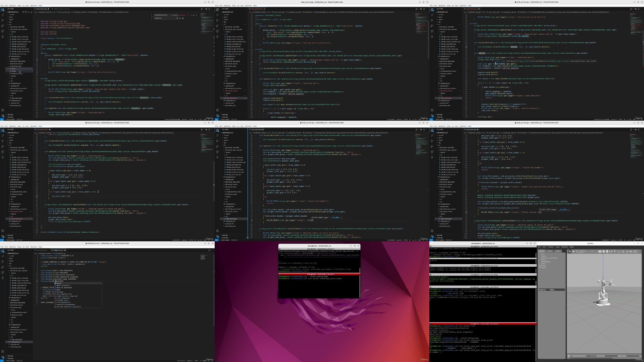The image size is (644, 362).
Task: Collapse the Replace row using Find widget chevron
Action: coord(153,17)
